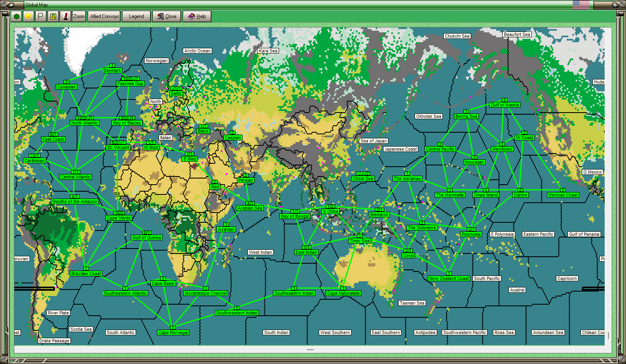Image resolution: width=626 pixels, height=364 pixels.
Task: Open window menu arrow beside Global Map title
Action: click(12, 5)
